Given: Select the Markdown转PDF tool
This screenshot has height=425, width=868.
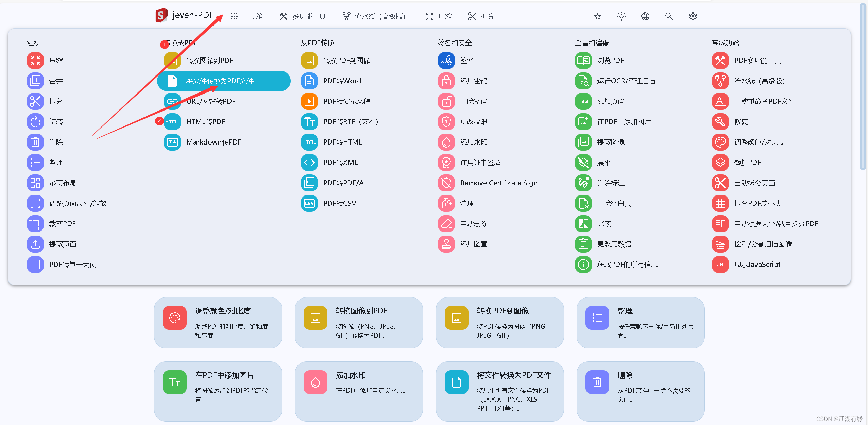Looking at the screenshot, I should [x=213, y=142].
